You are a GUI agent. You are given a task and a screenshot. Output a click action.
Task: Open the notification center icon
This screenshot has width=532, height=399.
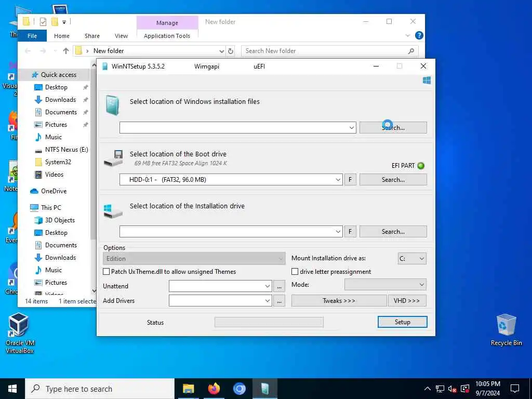tap(515, 389)
